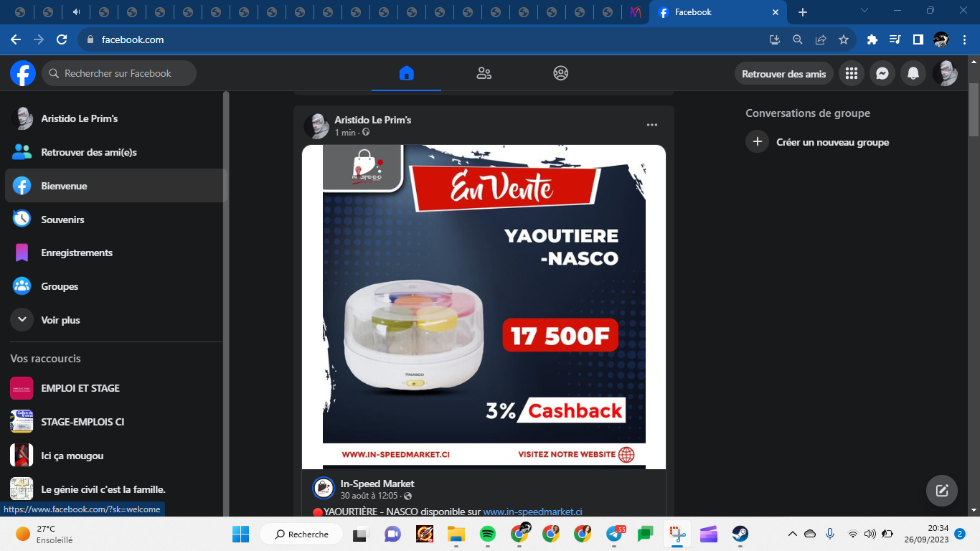Open Spotify from the Windows taskbar
Image resolution: width=980 pixels, height=551 pixels.
[487, 534]
